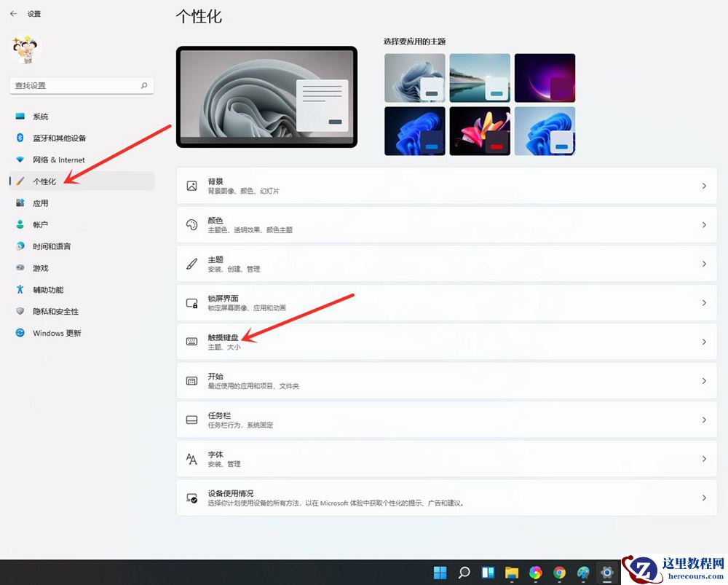Apply the red flower dark theme
This screenshot has width=728, height=585.
pyautogui.click(x=480, y=130)
